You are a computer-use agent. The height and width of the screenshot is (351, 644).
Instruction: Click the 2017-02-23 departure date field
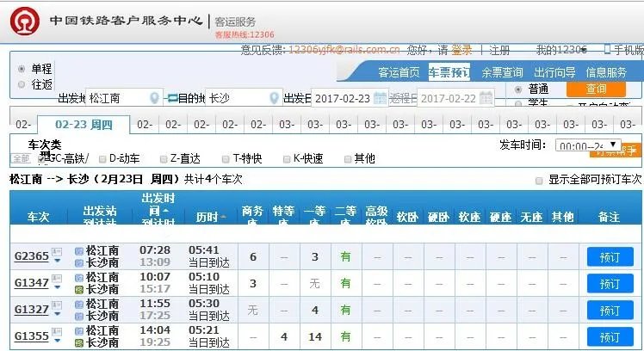click(x=349, y=98)
